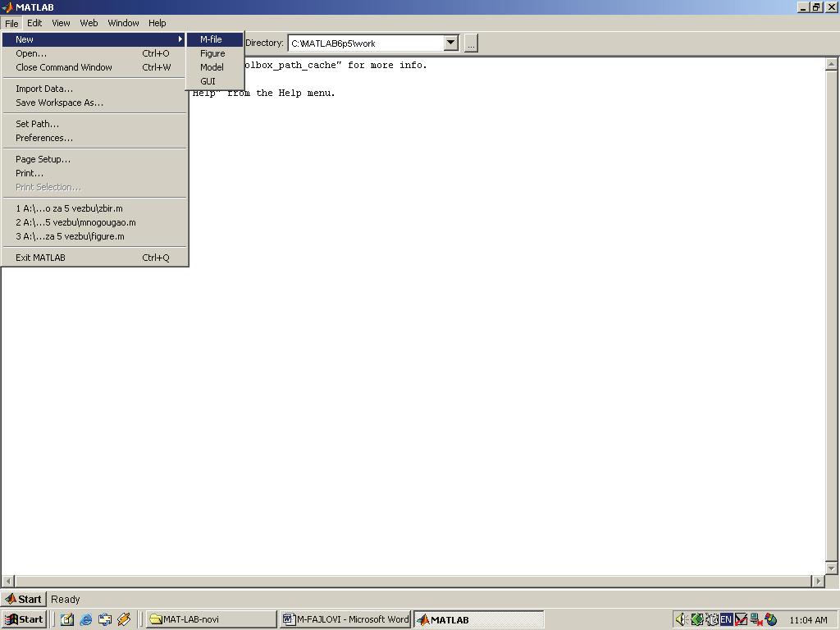Choose Exit MATLAB from File menu
This screenshot has height=630, width=840.
coord(94,258)
